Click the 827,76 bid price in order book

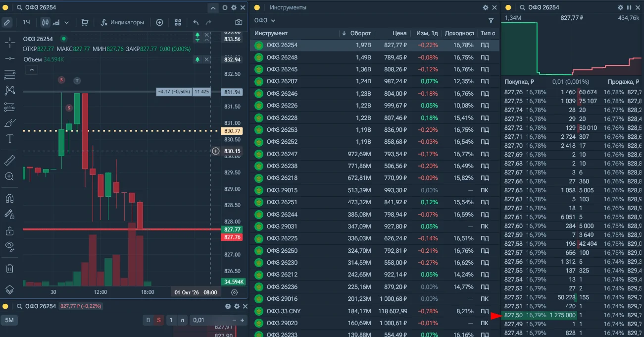[x=513, y=92]
